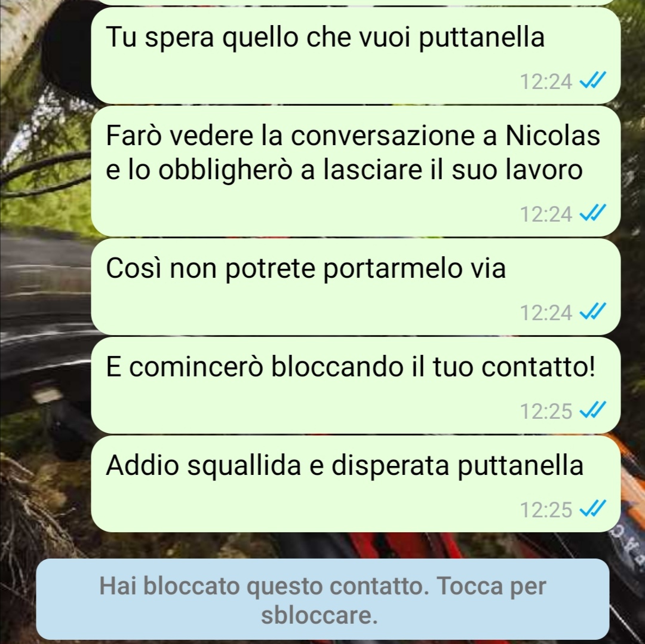Click the read checkmarks on 'Tu spera quello' message

click(593, 81)
